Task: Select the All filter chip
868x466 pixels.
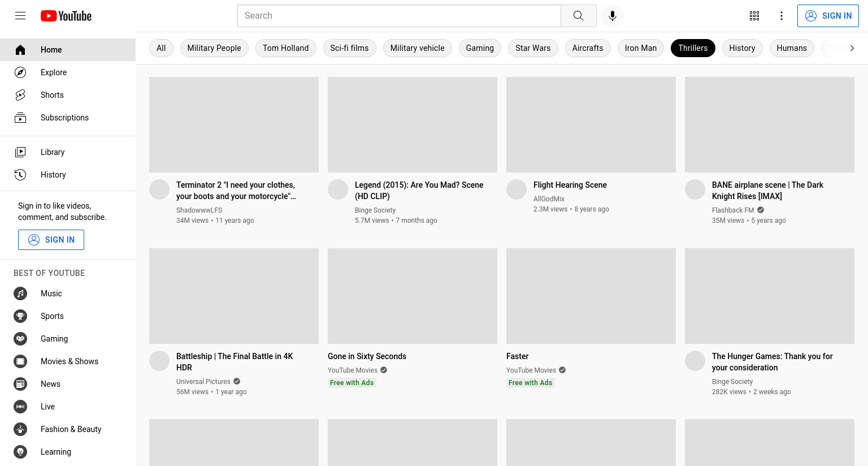Action: 161,48
